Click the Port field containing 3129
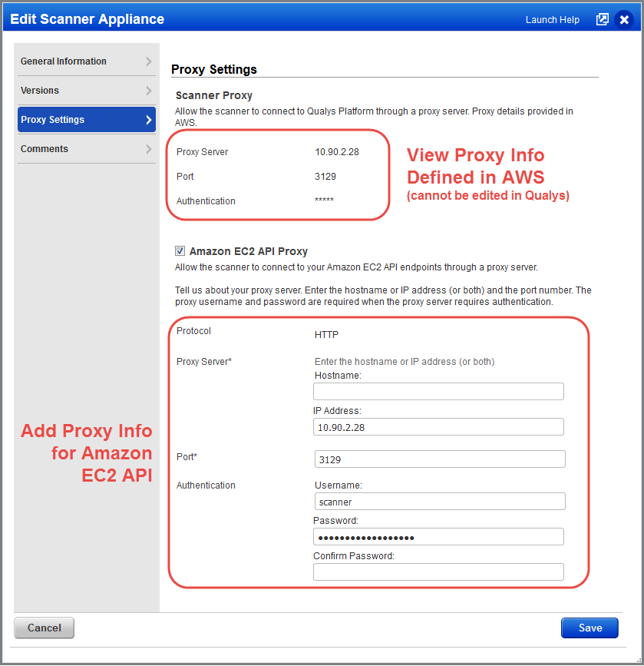Viewport: 644px width, 666px height. [438, 457]
